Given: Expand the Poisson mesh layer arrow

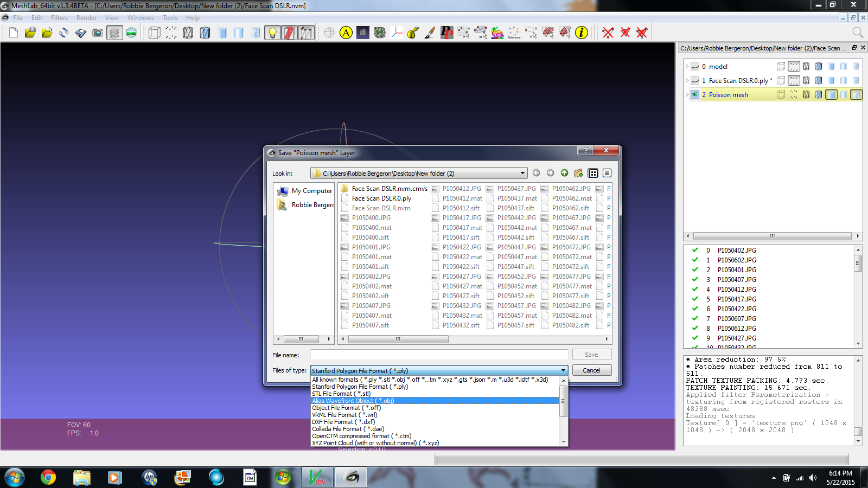Looking at the screenshot, I should [x=687, y=94].
